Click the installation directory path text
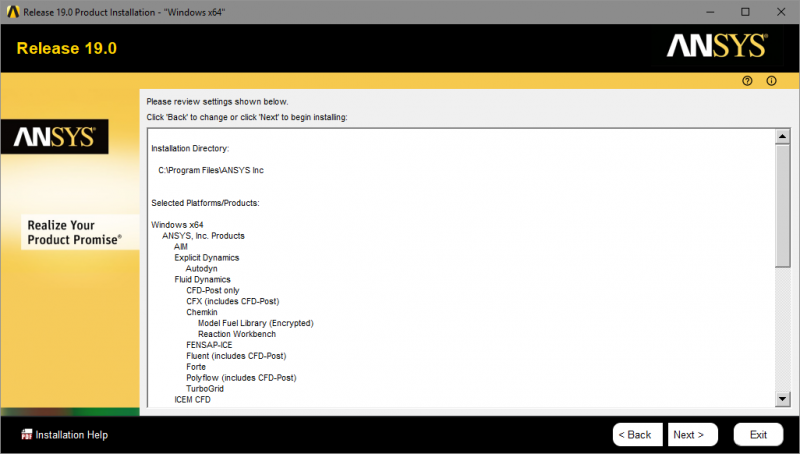800x454 pixels. coord(210,170)
